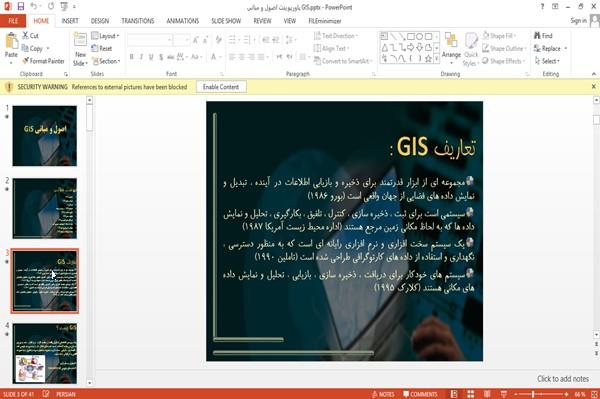Toggle Bold formatting

pyautogui.click(x=132, y=57)
